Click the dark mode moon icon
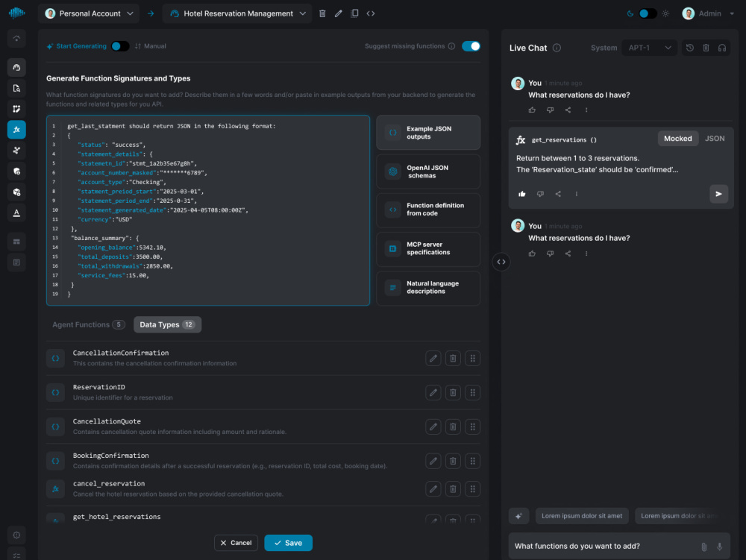This screenshot has width=746, height=560. pos(630,13)
